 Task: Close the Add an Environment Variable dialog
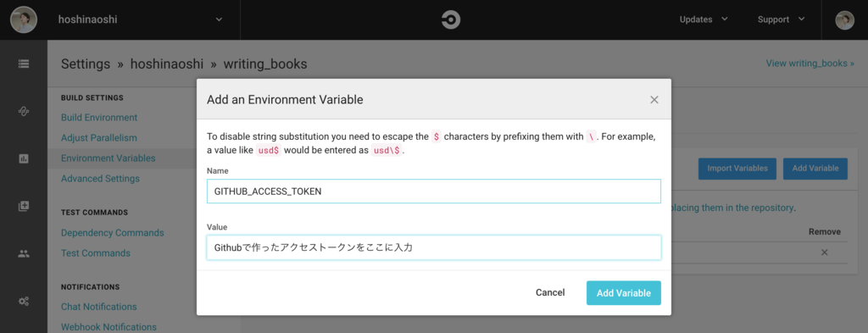click(x=654, y=100)
